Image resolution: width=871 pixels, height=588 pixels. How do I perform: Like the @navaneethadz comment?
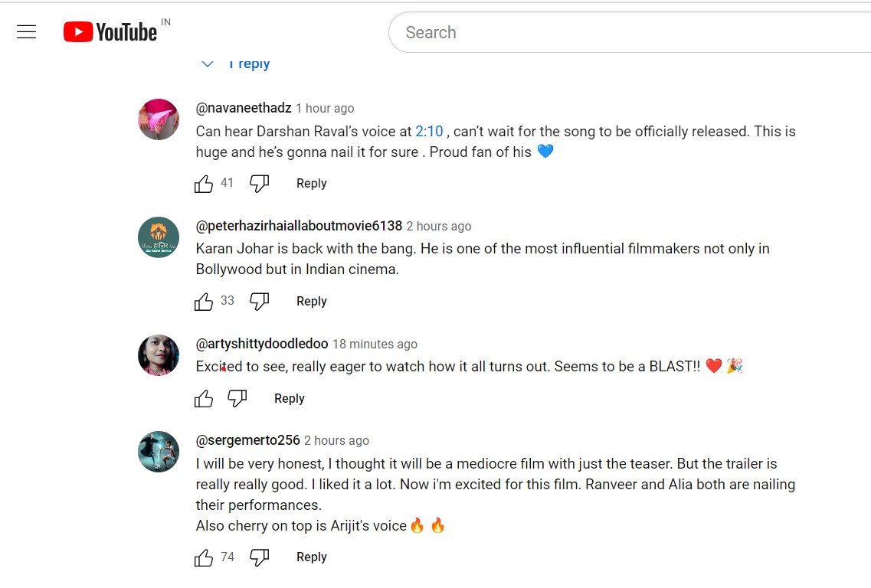[204, 184]
